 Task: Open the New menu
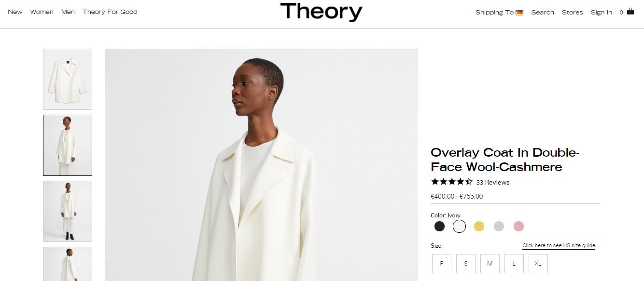pyautogui.click(x=15, y=12)
